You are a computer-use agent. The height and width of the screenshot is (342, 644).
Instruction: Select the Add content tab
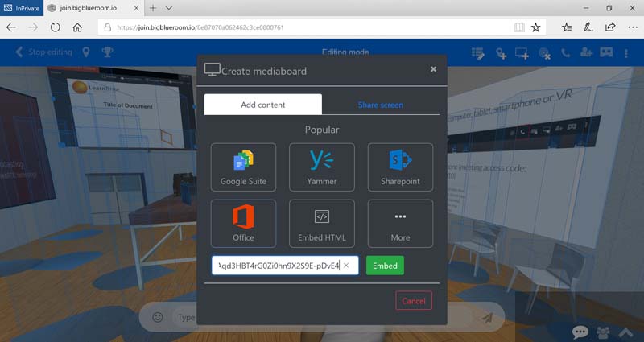pyautogui.click(x=263, y=105)
